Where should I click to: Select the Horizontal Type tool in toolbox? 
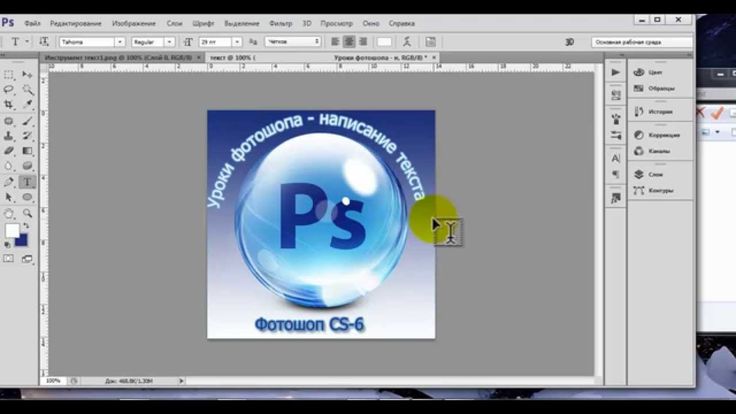(x=27, y=182)
